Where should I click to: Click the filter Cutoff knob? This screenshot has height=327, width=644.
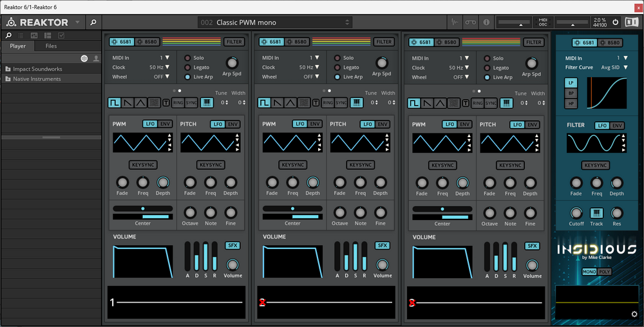[x=576, y=213]
